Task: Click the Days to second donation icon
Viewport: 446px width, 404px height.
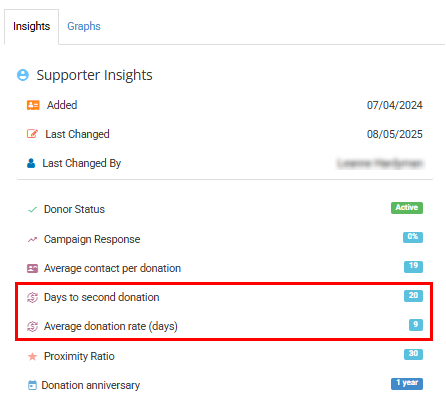Action: click(32, 297)
